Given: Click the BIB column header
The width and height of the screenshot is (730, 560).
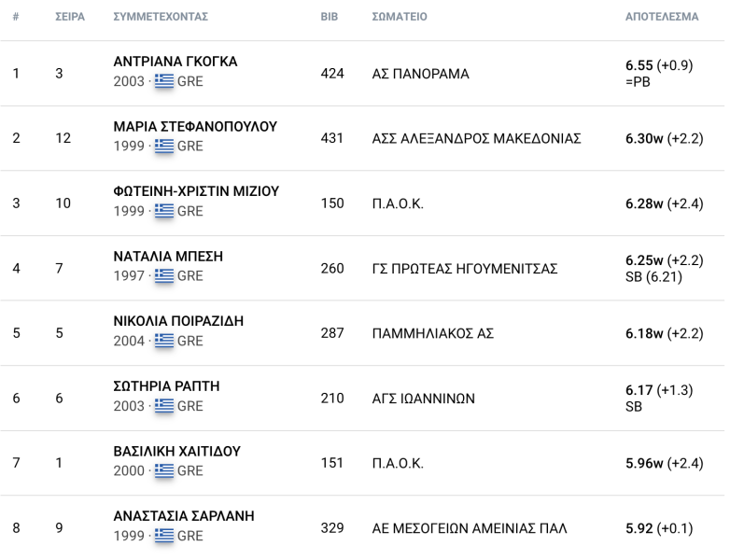Looking at the screenshot, I should (330, 17).
